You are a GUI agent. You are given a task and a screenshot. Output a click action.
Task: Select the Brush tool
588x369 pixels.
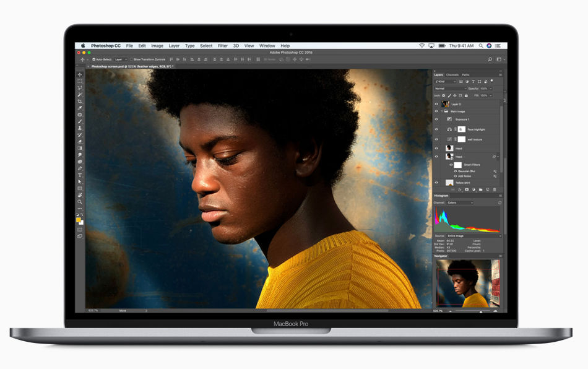[x=79, y=121]
